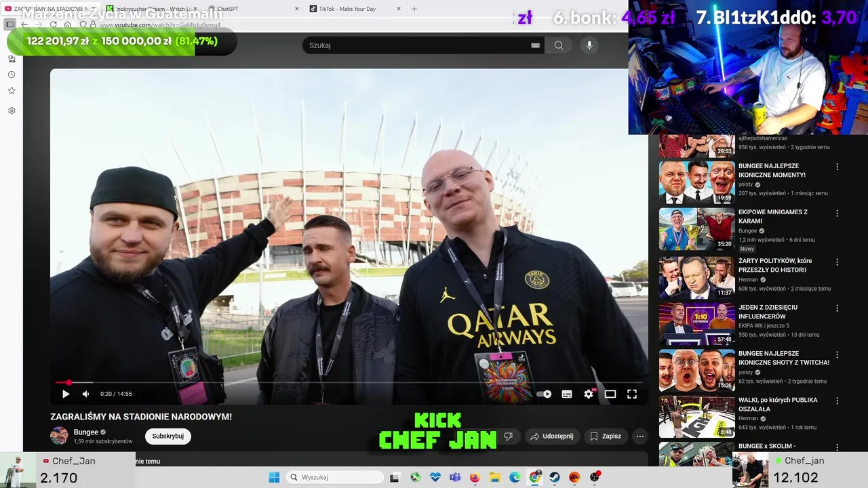Open options for BUNGEE x SKOLIM video

tap(837, 447)
